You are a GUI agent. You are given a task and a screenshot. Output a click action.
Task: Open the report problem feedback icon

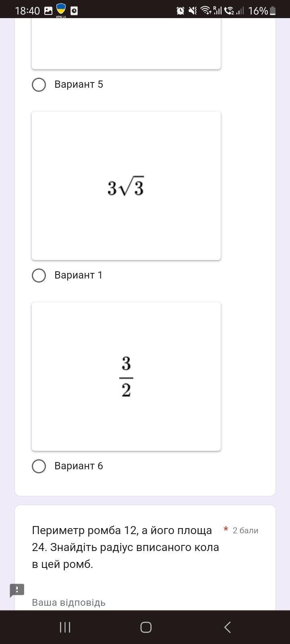tap(17, 590)
